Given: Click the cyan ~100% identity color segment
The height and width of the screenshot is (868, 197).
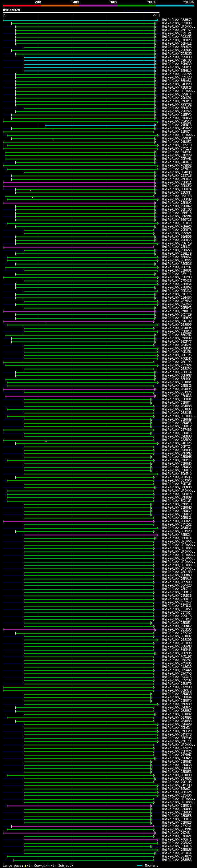Looking at the screenshot, I should [175, 6].
